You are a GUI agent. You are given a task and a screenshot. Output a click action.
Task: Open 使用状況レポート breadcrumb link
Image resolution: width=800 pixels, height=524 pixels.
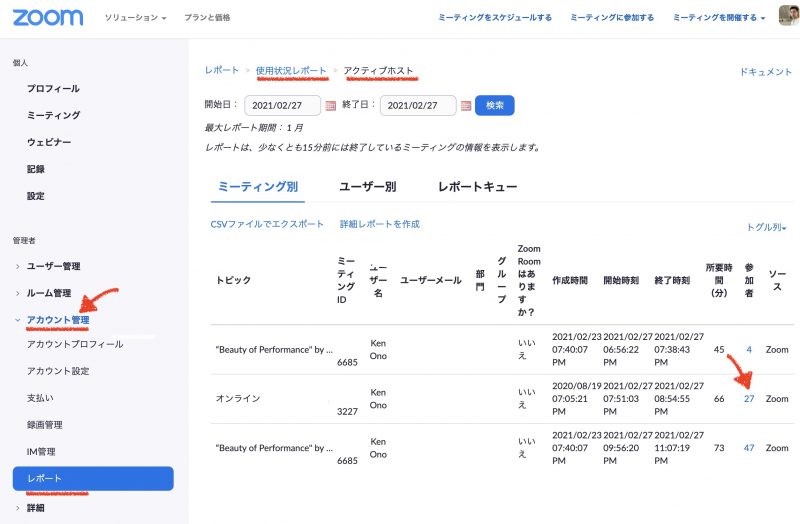[291, 70]
